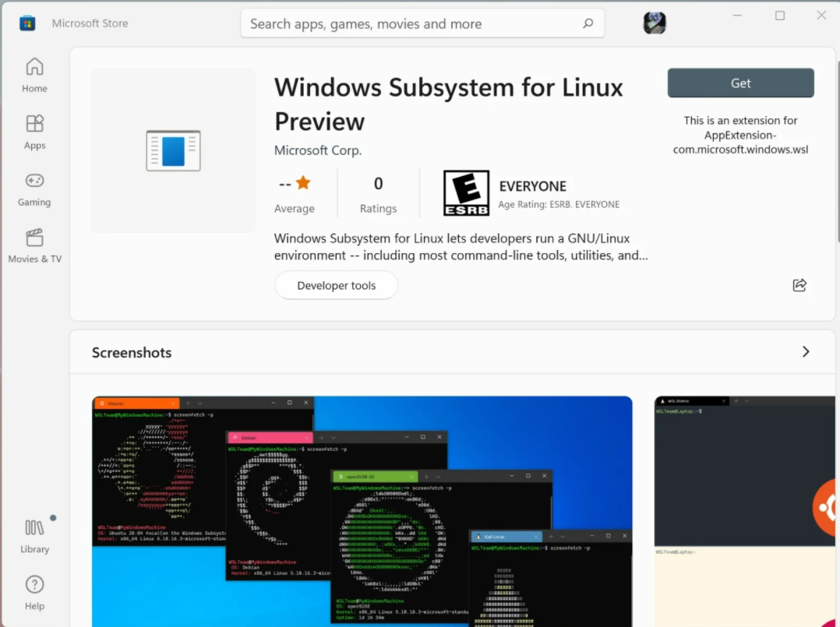The height and width of the screenshot is (627, 840).
Task: Expand the Screenshots section
Action: (806, 351)
